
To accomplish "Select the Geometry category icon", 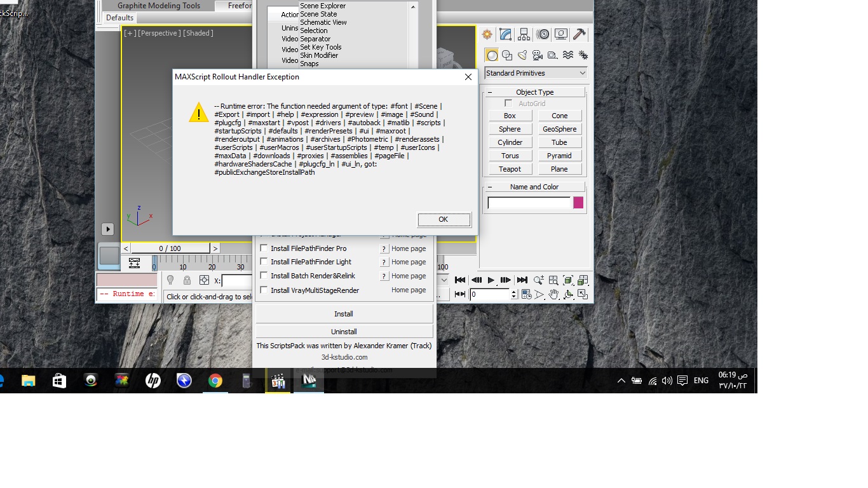I will [492, 55].
